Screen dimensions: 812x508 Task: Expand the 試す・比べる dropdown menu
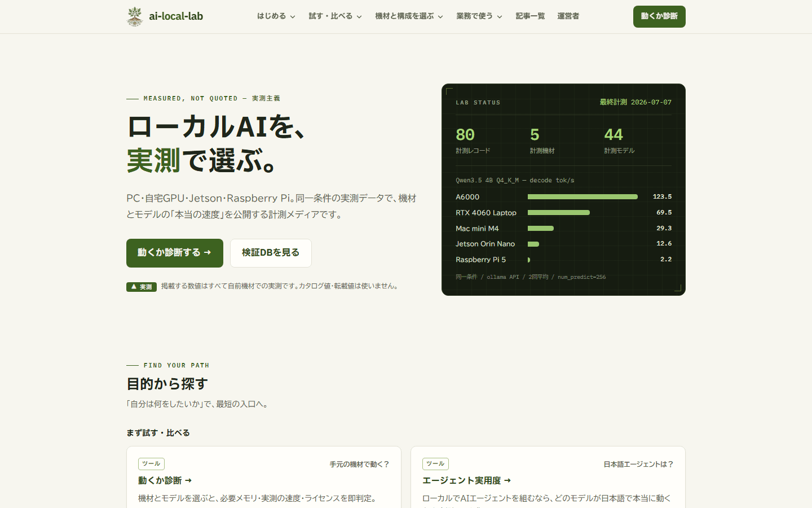336,16
